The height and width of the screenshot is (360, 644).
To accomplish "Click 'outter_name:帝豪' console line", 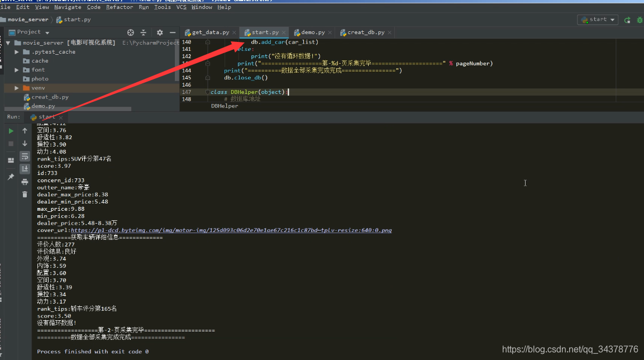I will click(x=63, y=187).
